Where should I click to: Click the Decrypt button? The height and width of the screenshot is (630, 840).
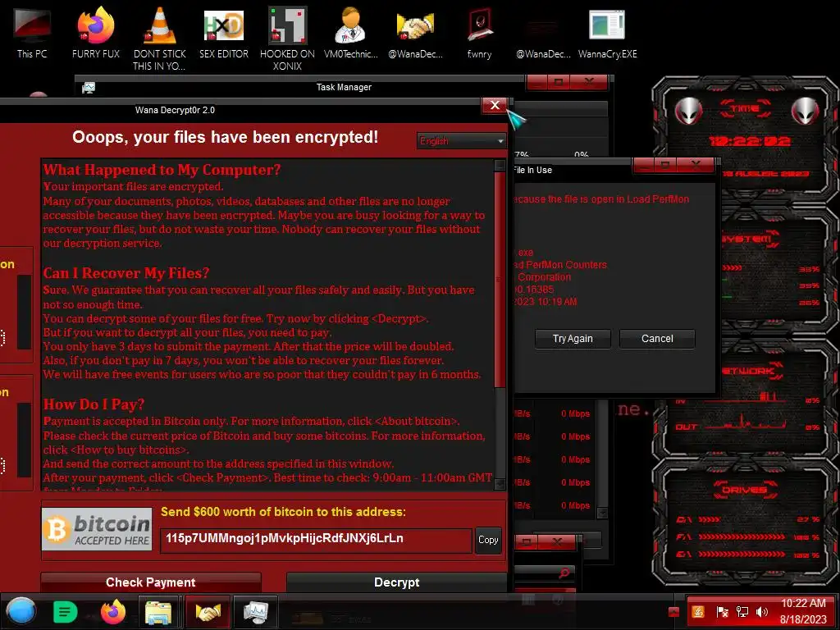(396, 582)
